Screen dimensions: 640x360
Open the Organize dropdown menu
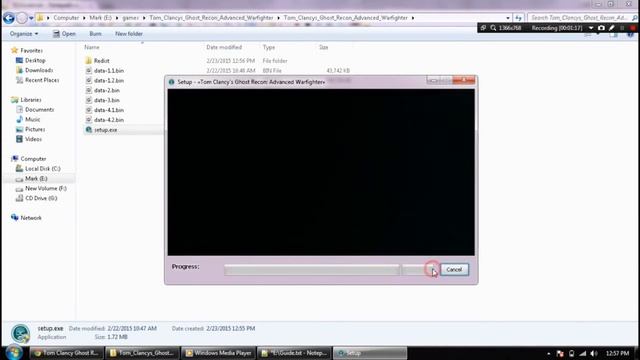click(x=24, y=34)
